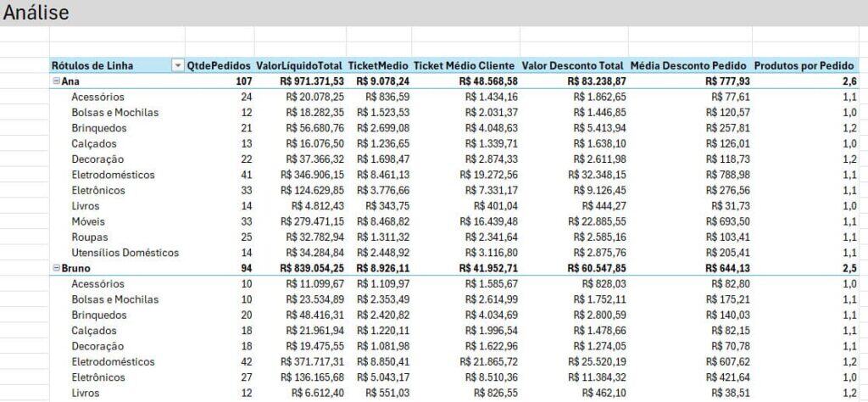Open the Rótulos de Linha filter dropdown
Screen dimensions: 868x402
[x=177, y=65]
